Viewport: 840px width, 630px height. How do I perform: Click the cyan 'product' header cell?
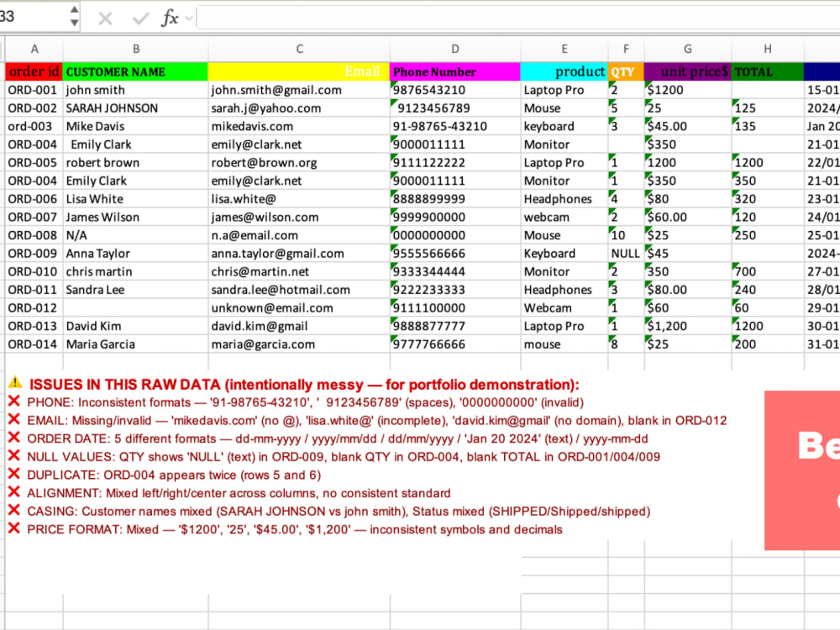click(564, 71)
